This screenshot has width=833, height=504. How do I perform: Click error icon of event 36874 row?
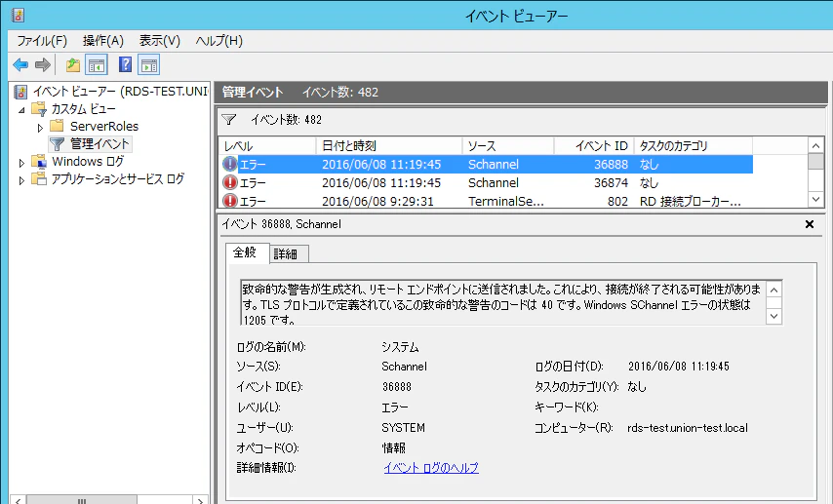[229, 182]
